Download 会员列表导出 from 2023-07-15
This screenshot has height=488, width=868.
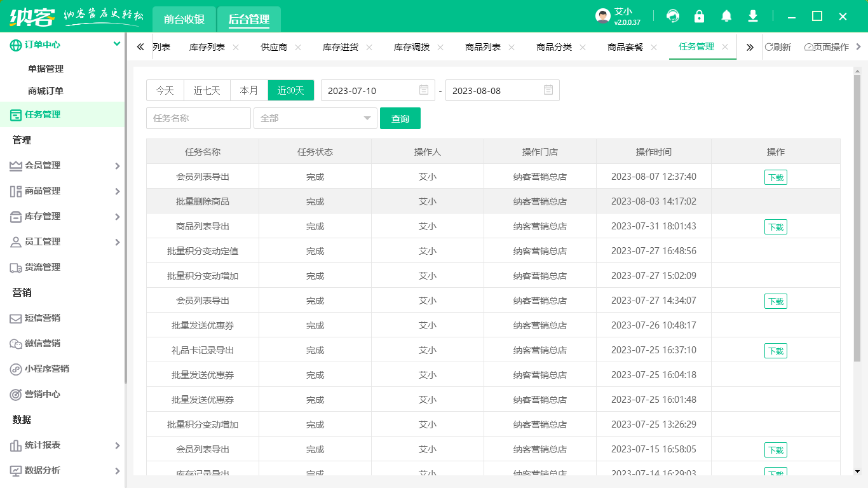(x=776, y=450)
